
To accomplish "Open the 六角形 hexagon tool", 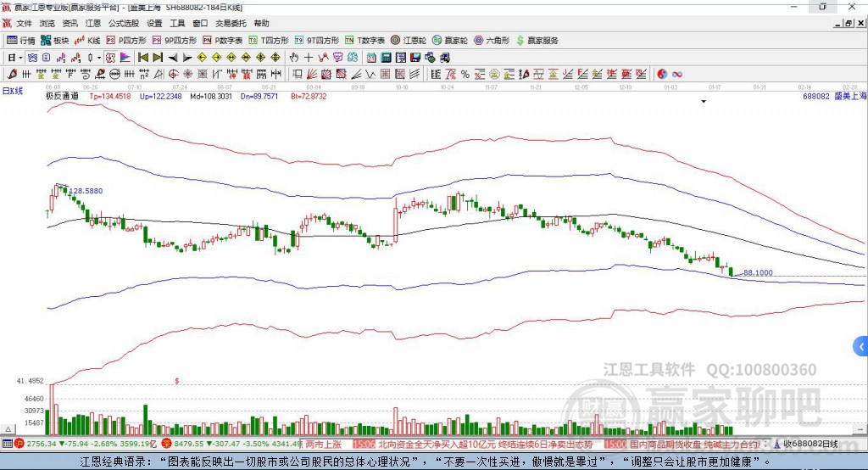I will [492, 41].
